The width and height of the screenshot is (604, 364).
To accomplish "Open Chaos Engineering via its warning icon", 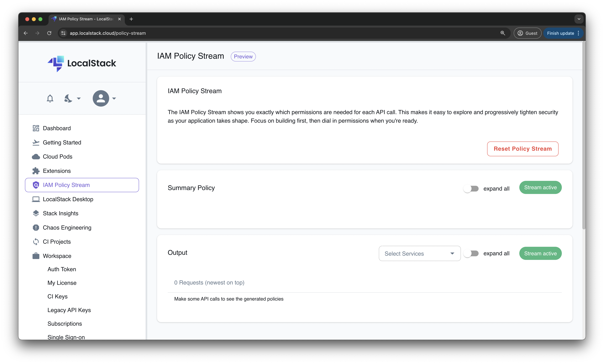I will pyautogui.click(x=36, y=227).
